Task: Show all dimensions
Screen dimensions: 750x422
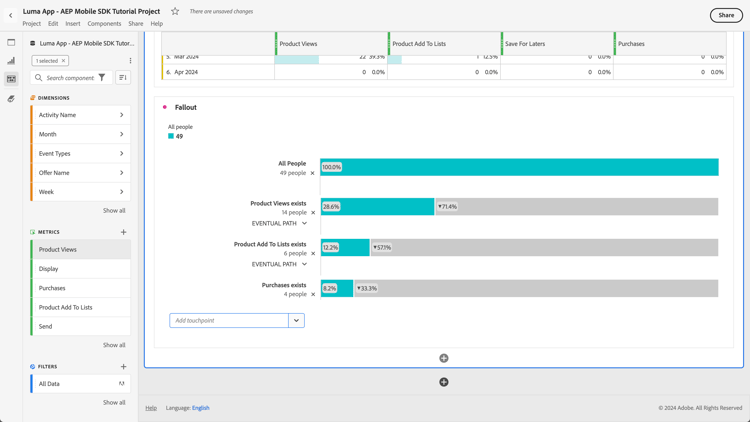Action: pyautogui.click(x=114, y=211)
